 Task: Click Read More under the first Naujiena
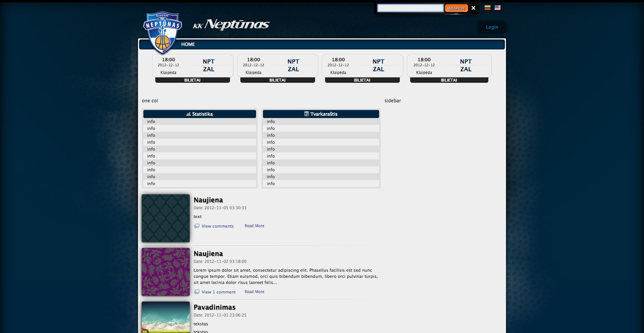pos(254,226)
